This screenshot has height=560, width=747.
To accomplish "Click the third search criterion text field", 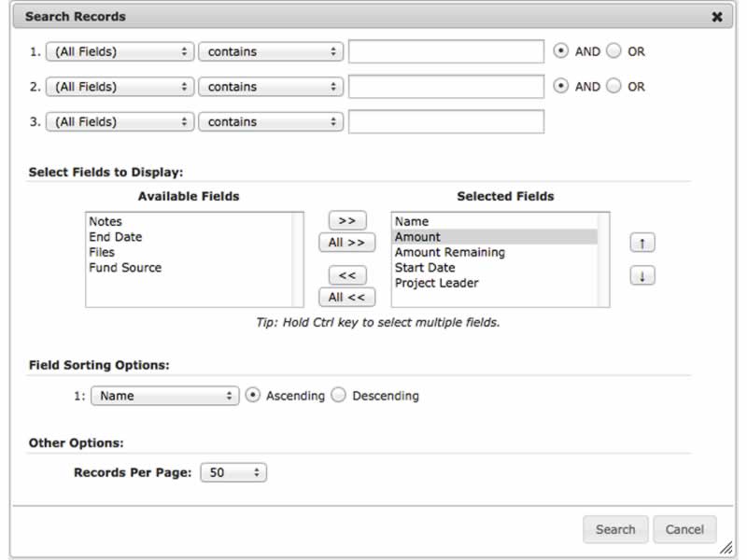I will pos(445,121).
